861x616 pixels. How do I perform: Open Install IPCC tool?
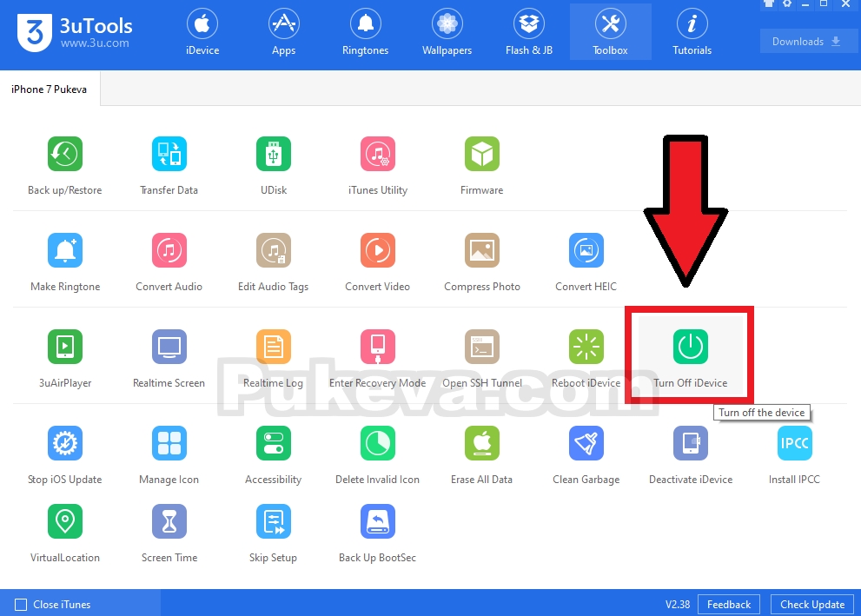(x=795, y=443)
